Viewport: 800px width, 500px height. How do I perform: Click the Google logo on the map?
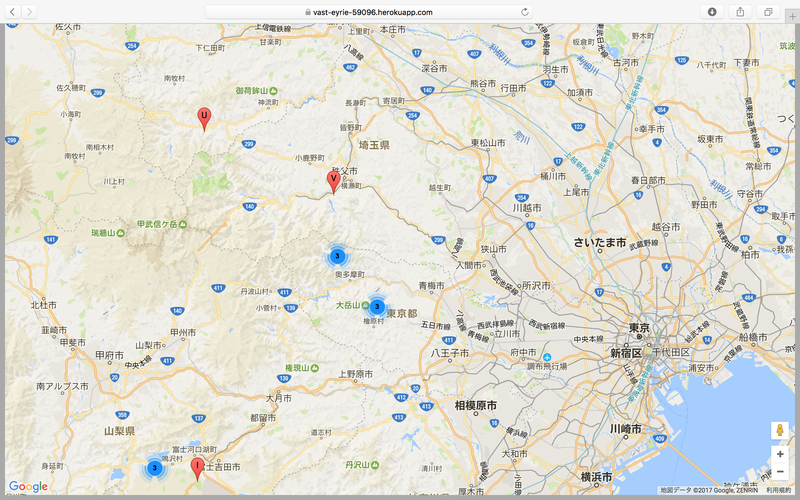(28, 486)
